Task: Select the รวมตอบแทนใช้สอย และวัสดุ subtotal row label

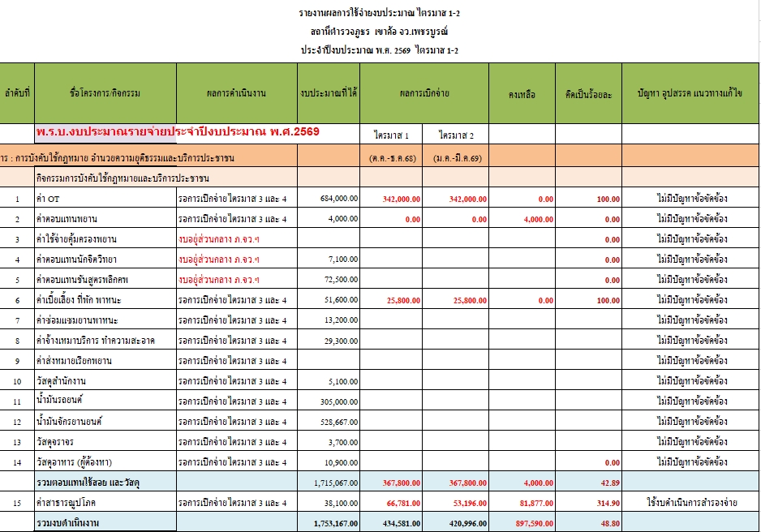Action: point(105,482)
